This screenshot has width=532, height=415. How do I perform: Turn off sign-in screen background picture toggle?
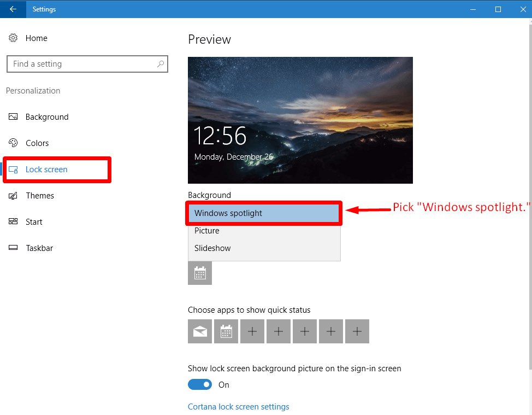(x=200, y=384)
